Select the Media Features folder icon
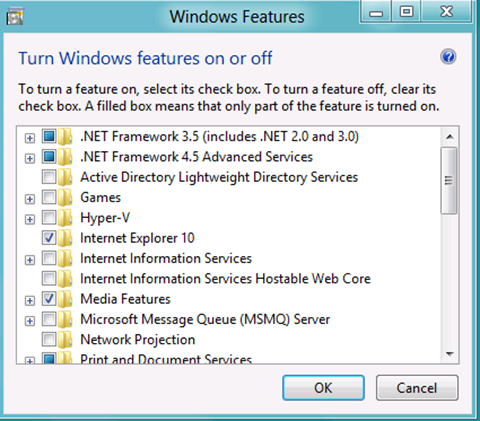This screenshot has width=480, height=421. coord(65,299)
